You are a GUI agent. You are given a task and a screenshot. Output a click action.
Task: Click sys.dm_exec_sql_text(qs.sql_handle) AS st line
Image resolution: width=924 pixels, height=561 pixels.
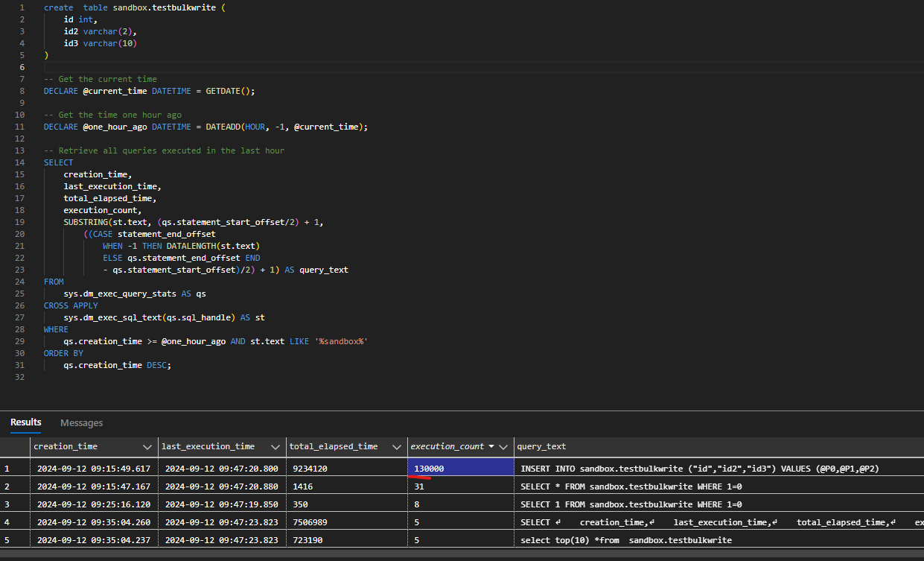[164, 317]
